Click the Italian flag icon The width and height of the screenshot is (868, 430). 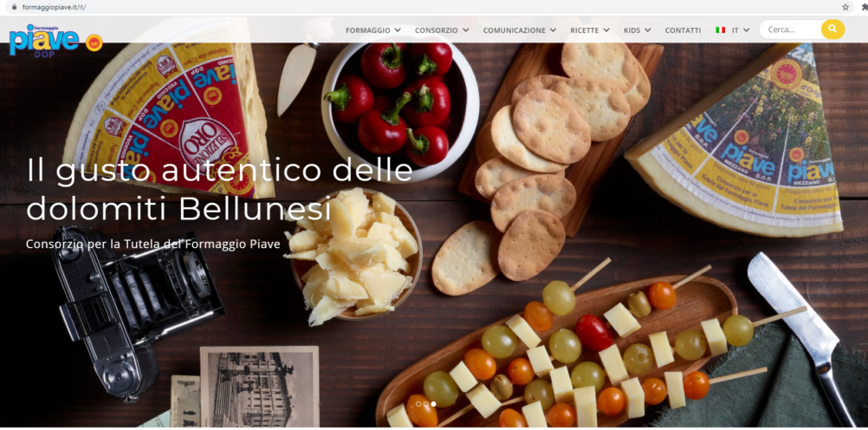[x=720, y=30]
